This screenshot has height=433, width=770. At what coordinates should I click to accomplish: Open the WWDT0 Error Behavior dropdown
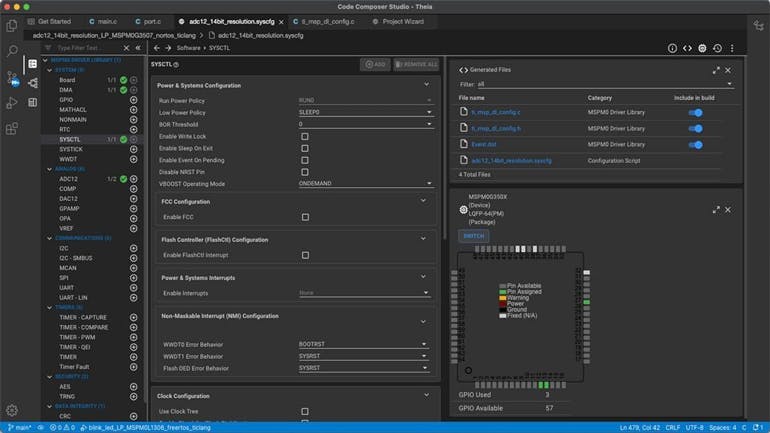(364, 345)
